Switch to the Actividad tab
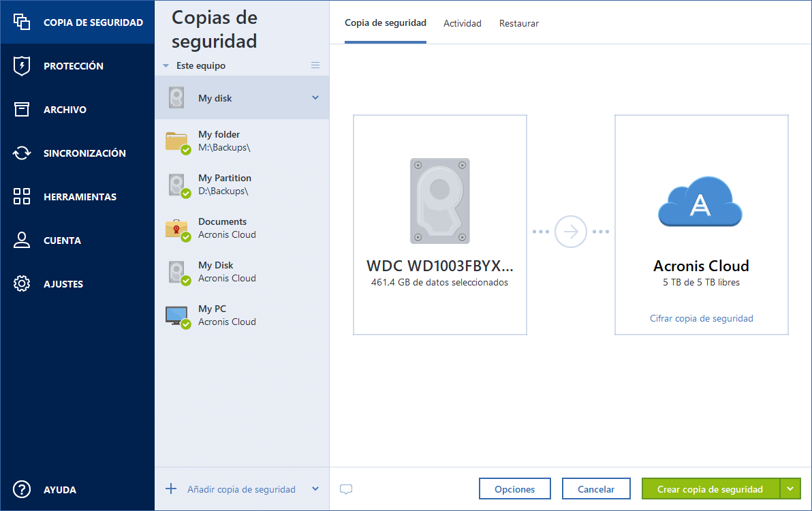This screenshot has height=511, width=812. coord(463,23)
